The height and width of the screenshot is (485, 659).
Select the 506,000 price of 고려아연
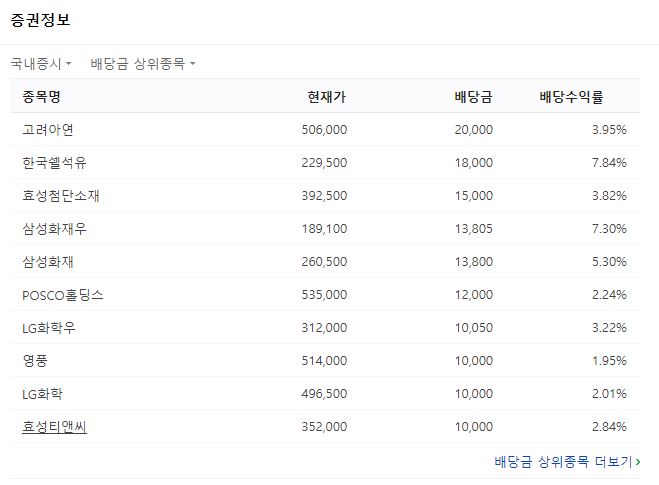[324, 129]
